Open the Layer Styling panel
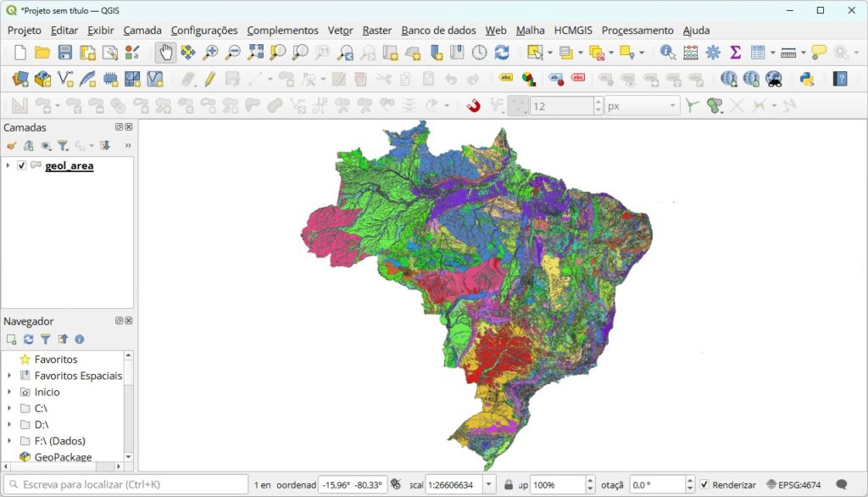 (13, 145)
